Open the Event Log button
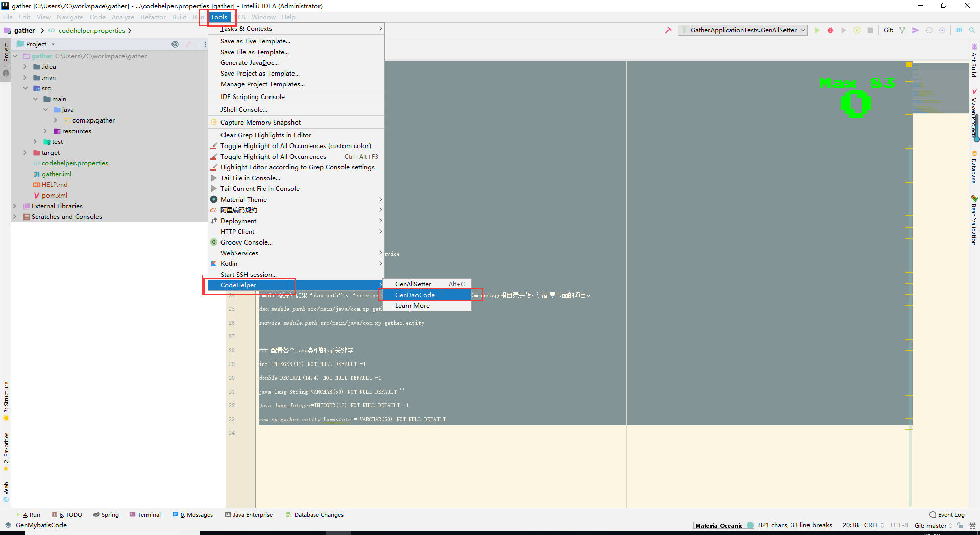The image size is (980, 535). point(947,515)
